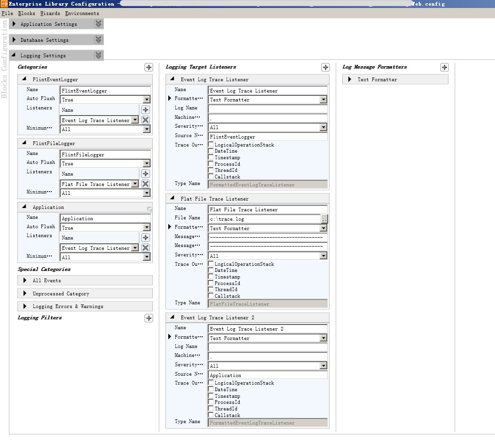Open the Wizards menu
This screenshot has width=495, height=448.
coord(50,14)
